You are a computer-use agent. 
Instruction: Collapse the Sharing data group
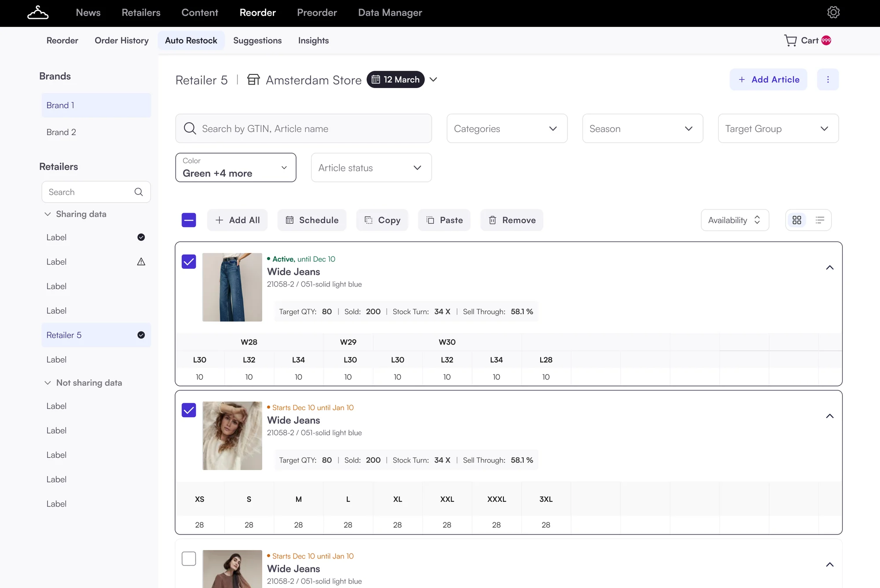coord(48,214)
